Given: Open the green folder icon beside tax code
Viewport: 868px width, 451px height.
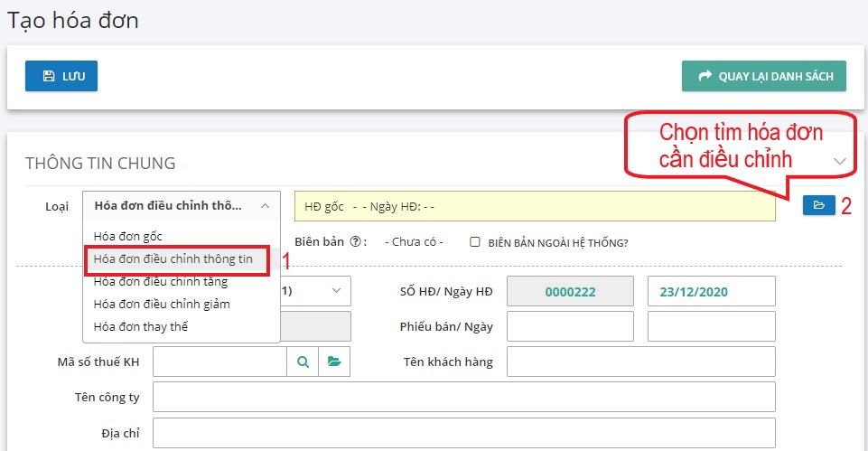Looking at the screenshot, I should (x=334, y=362).
